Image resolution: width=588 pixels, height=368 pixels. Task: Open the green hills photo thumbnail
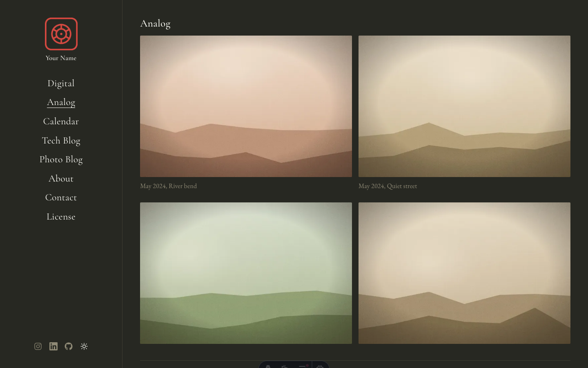pos(246,273)
